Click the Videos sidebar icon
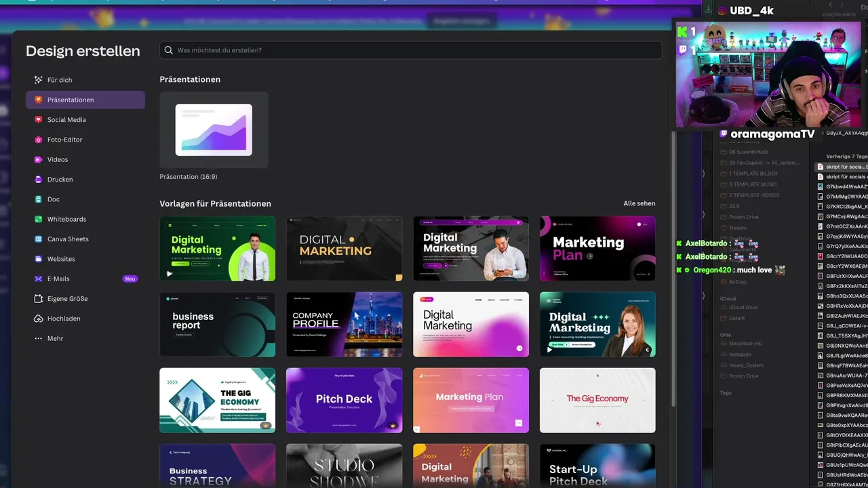The width and height of the screenshot is (868, 488). (x=38, y=159)
